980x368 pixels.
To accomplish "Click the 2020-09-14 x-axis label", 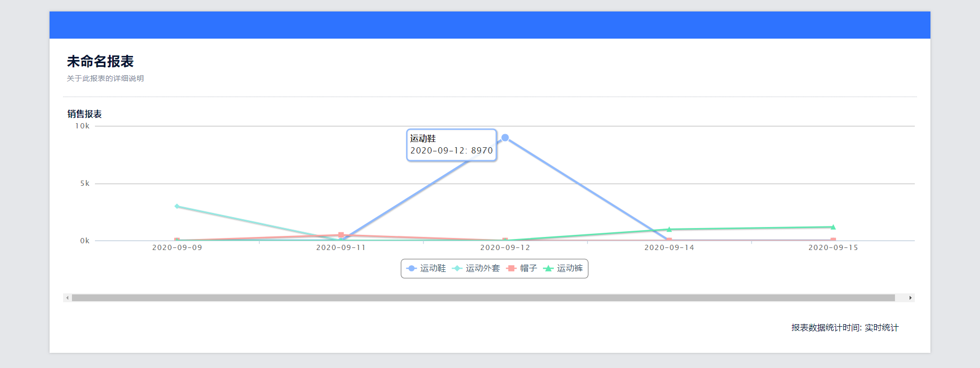I will 669,247.
